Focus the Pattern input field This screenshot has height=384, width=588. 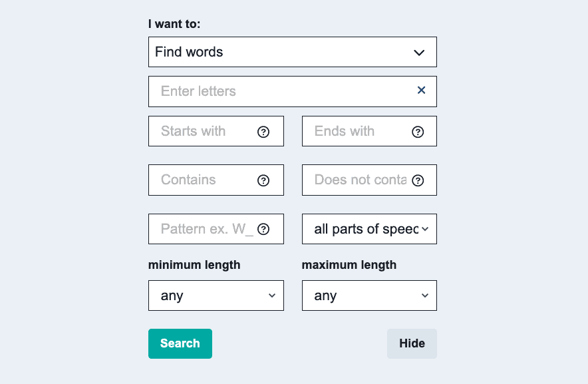point(203,229)
